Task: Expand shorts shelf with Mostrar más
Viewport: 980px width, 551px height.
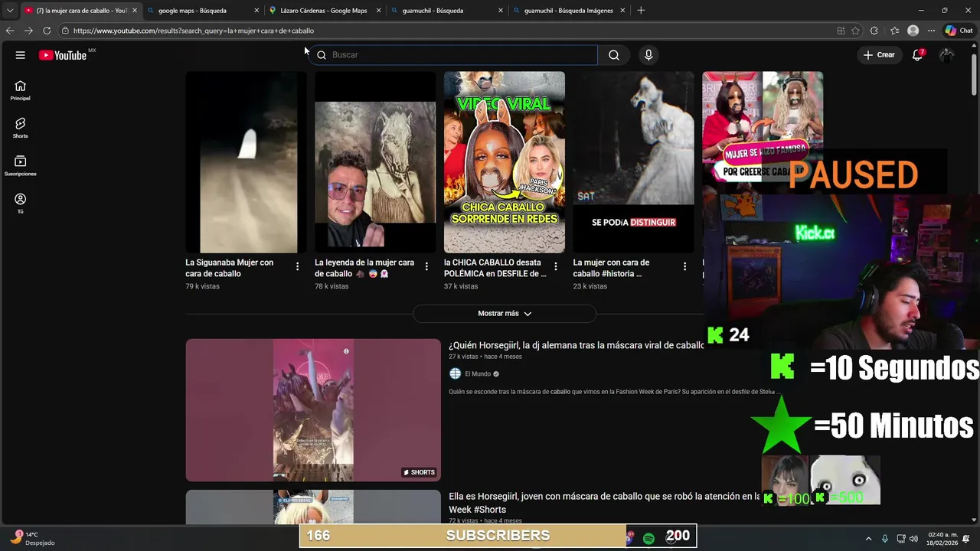Action: pos(505,314)
